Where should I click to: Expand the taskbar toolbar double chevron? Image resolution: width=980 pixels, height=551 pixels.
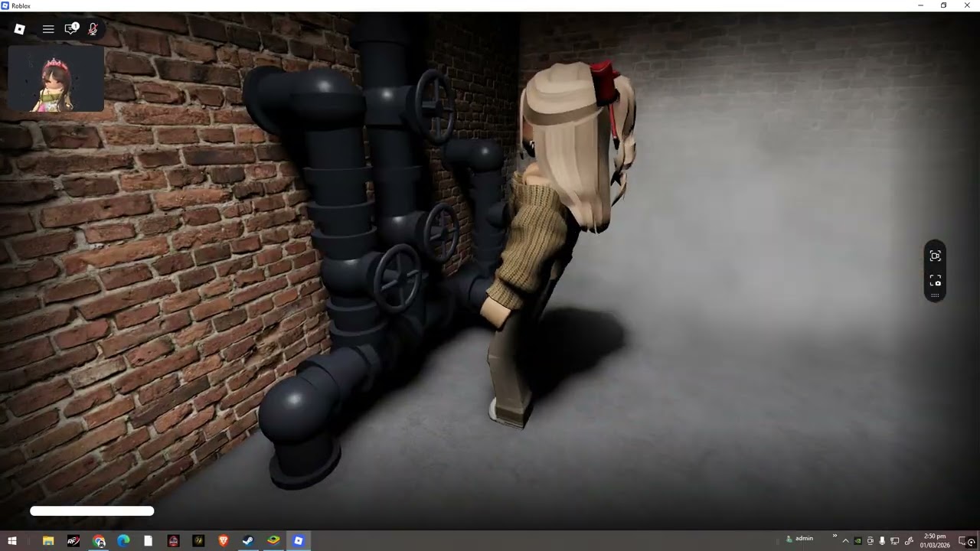[835, 536]
